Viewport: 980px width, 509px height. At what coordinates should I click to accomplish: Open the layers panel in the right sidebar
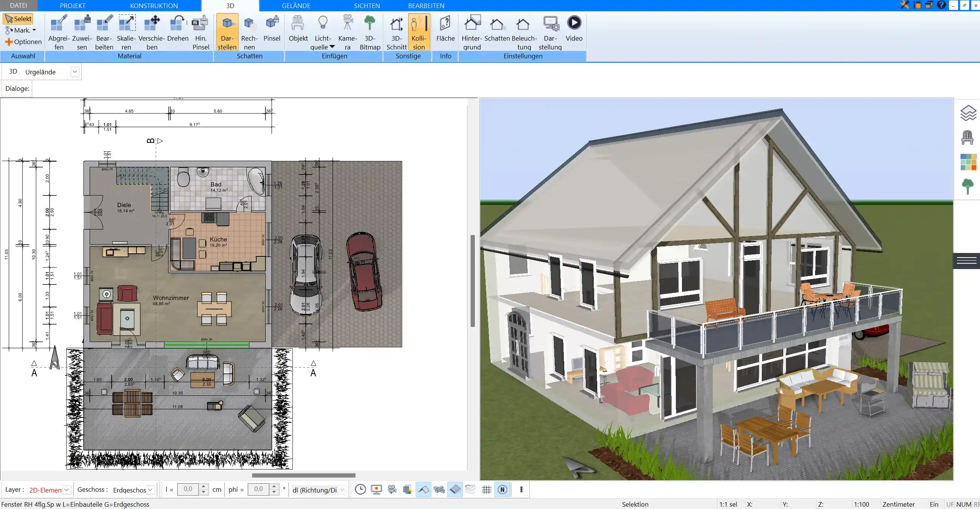point(968,113)
